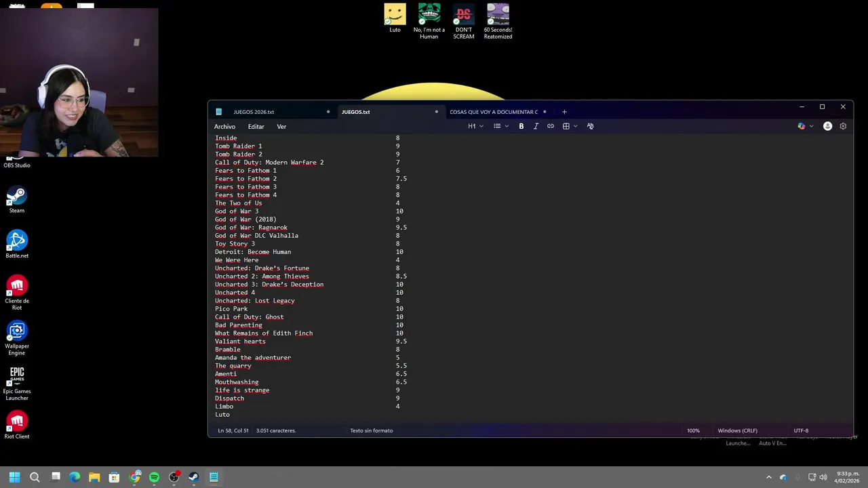Click the 'Tomb Raider 2' line

(x=239, y=155)
